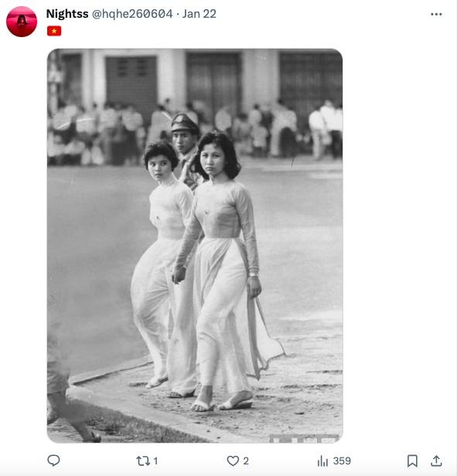Click the blurred crowd in photo background

[195, 131]
